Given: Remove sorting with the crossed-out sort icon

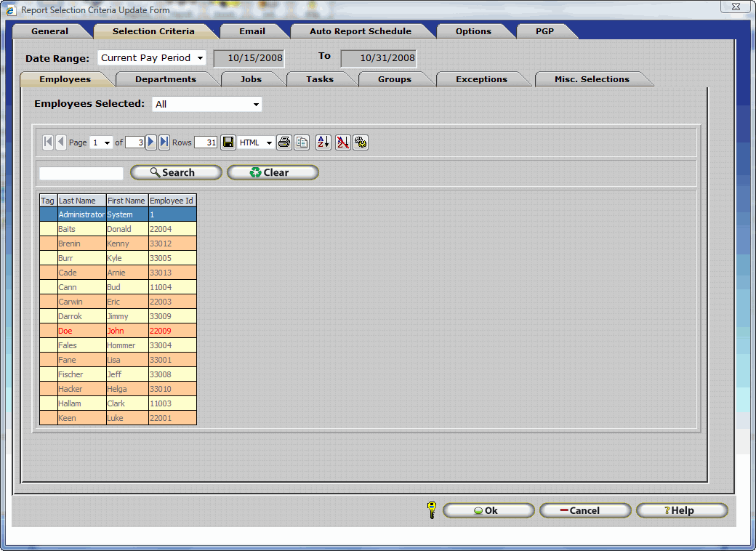Looking at the screenshot, I should (342, 142).
